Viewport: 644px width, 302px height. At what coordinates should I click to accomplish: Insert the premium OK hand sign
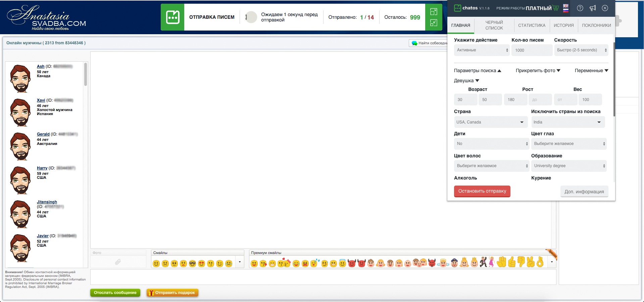click(540, 262)
